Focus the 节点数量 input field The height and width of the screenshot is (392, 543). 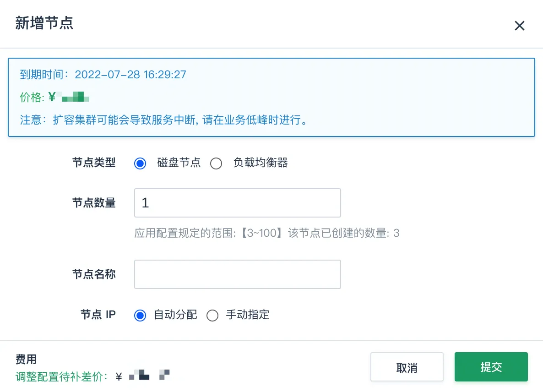[x=238, y=203]
